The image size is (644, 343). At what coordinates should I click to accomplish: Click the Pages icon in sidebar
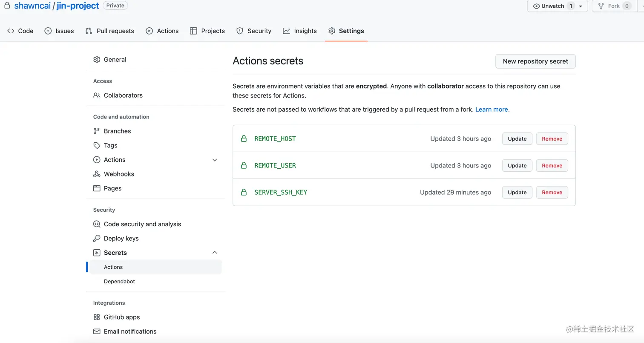click(97, 188)
